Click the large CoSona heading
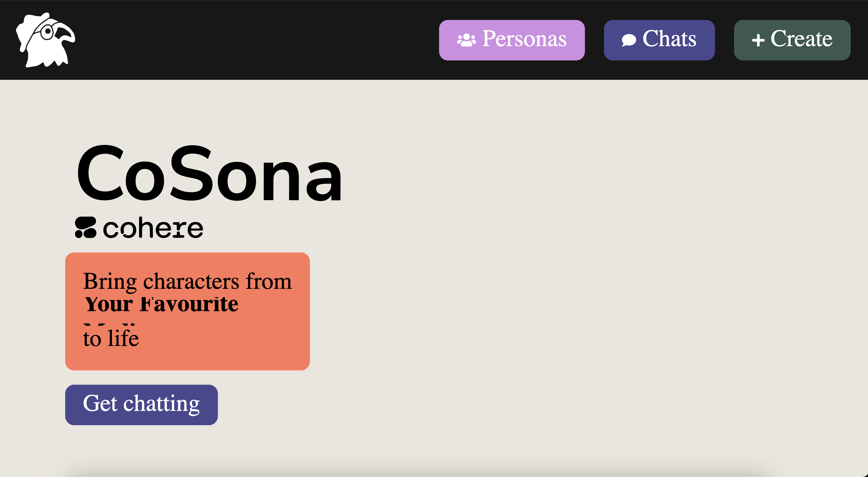 point(209,174)
